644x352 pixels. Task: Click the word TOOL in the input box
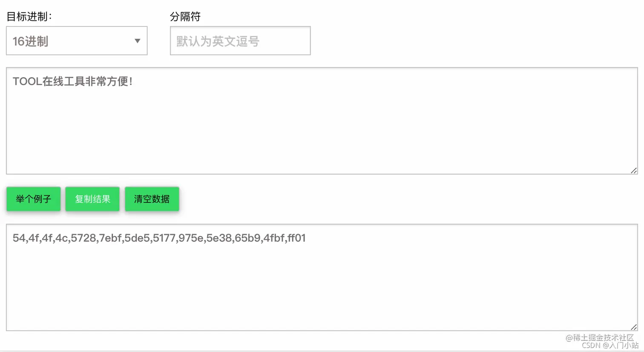point(27,81)
